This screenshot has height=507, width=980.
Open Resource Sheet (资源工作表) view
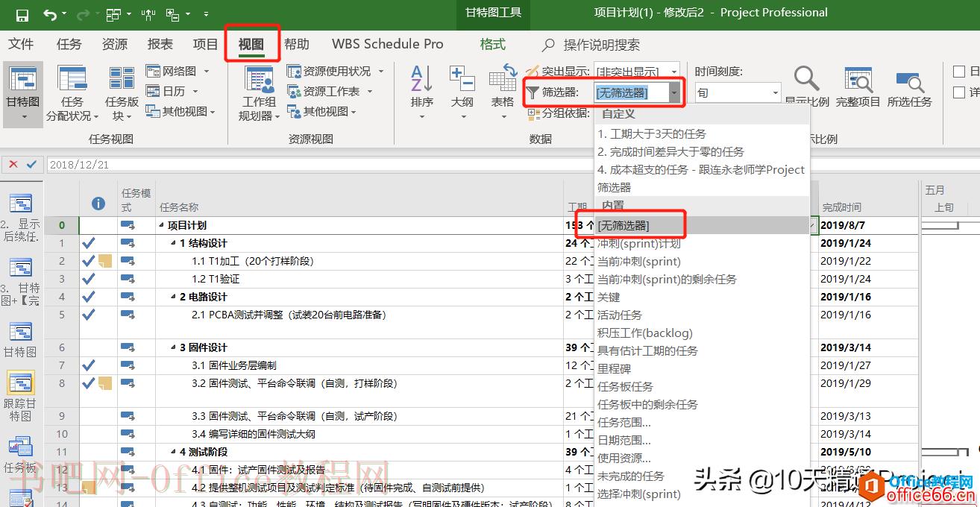click(330, 91)
